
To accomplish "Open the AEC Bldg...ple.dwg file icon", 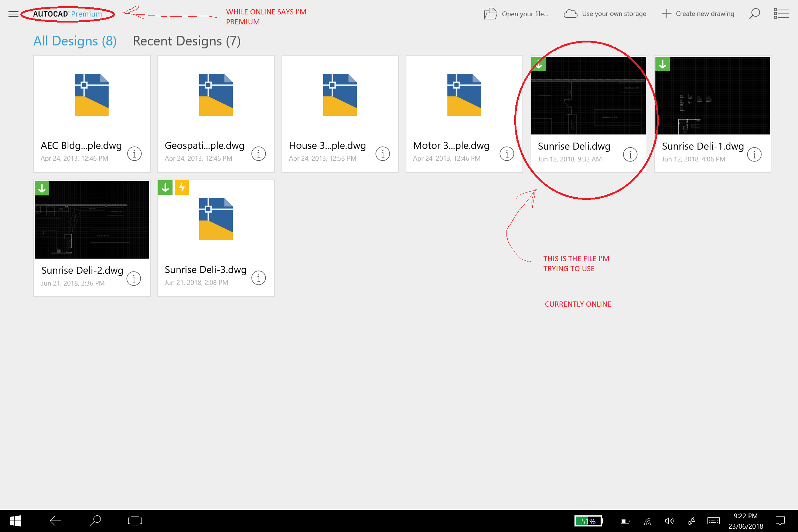I will pos(92,95).
